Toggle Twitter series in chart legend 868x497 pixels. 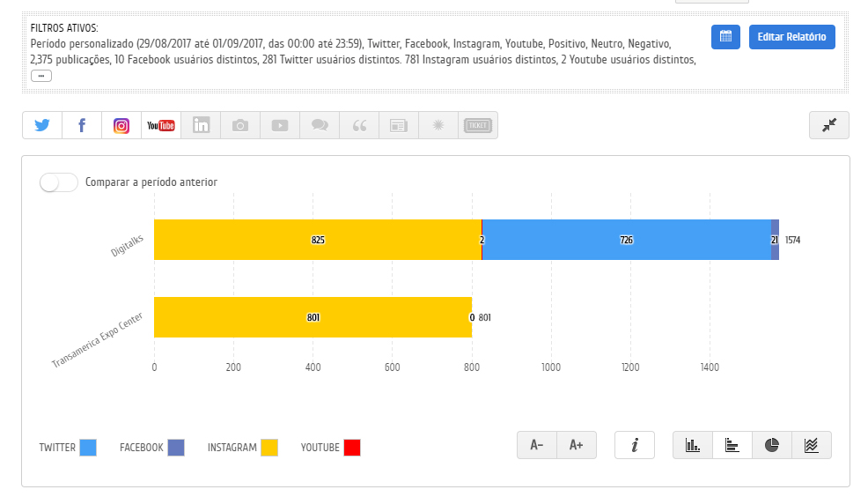coord(87,448)
